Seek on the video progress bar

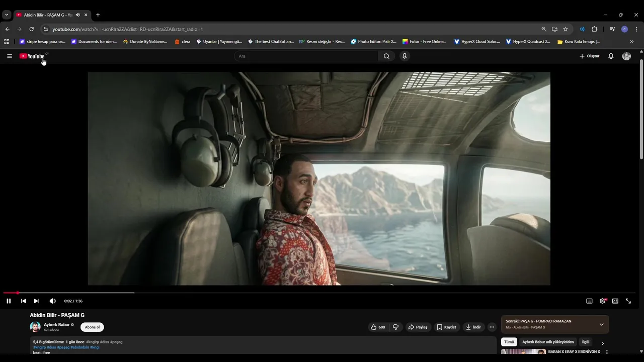(319, 293)
